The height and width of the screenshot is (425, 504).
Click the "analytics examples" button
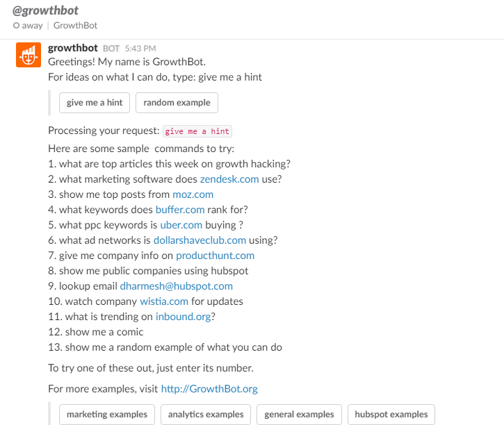206,415
